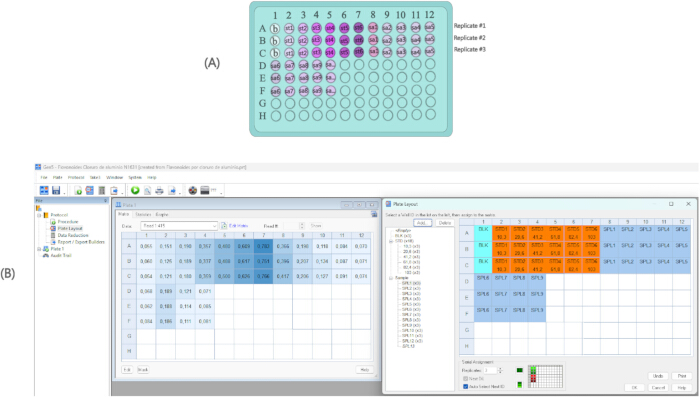Collapse the Sample group in Well ID list
Viewport: 700px width, 397px height.
point(391,278)
